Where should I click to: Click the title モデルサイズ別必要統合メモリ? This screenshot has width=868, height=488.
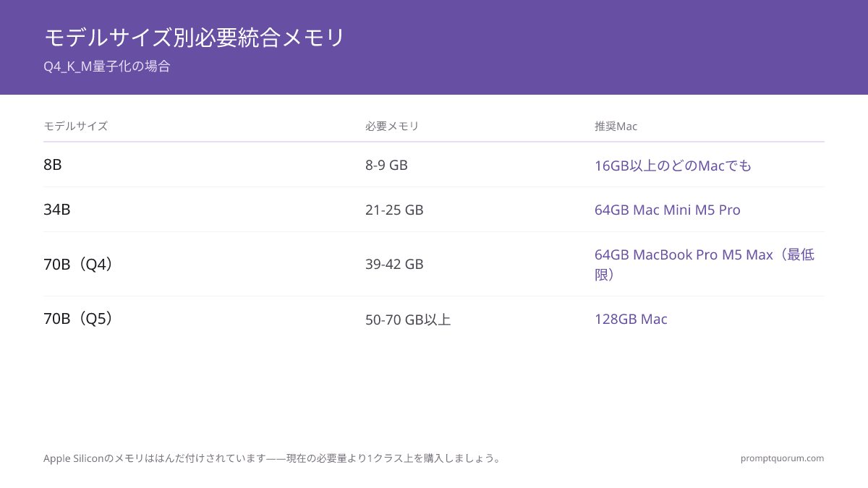point(194,38)
